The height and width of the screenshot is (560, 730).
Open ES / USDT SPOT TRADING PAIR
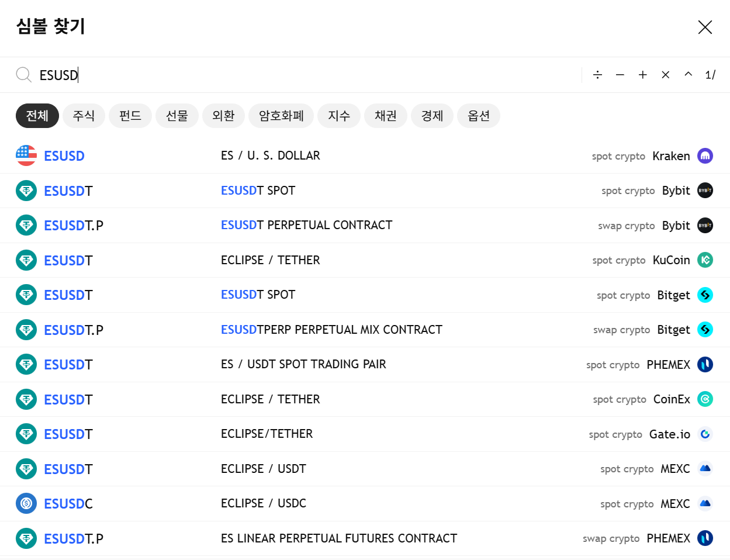[365, 365]
